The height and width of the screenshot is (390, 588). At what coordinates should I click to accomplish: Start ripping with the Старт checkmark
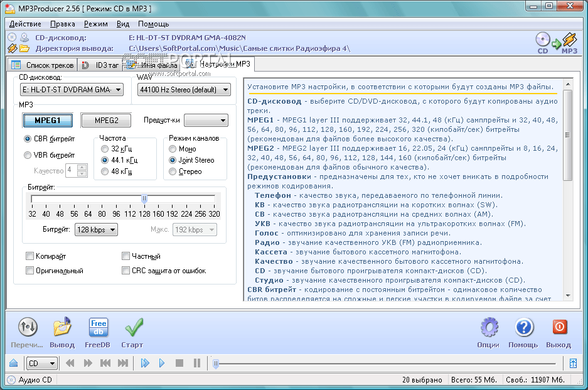tap(132, 332)
